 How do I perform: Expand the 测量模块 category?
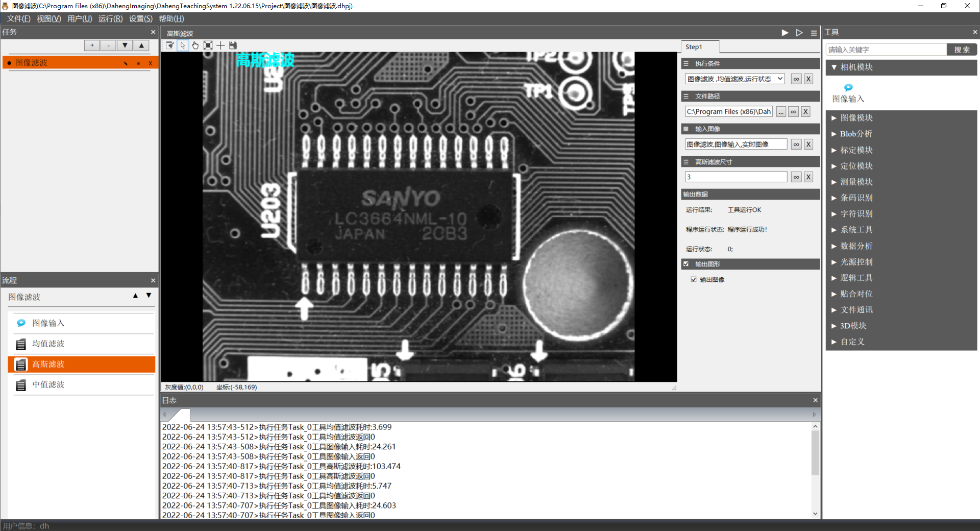[x=901, y=182]
